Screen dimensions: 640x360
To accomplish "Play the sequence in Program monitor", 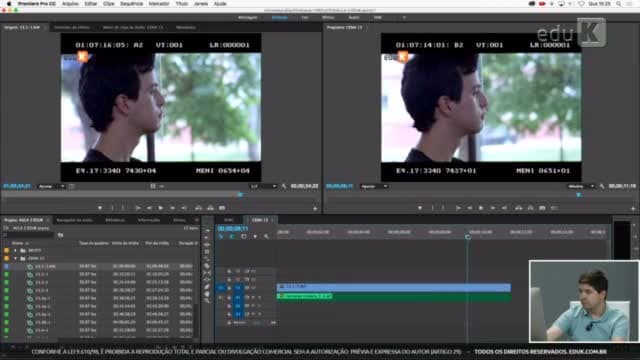I will 481,208.
